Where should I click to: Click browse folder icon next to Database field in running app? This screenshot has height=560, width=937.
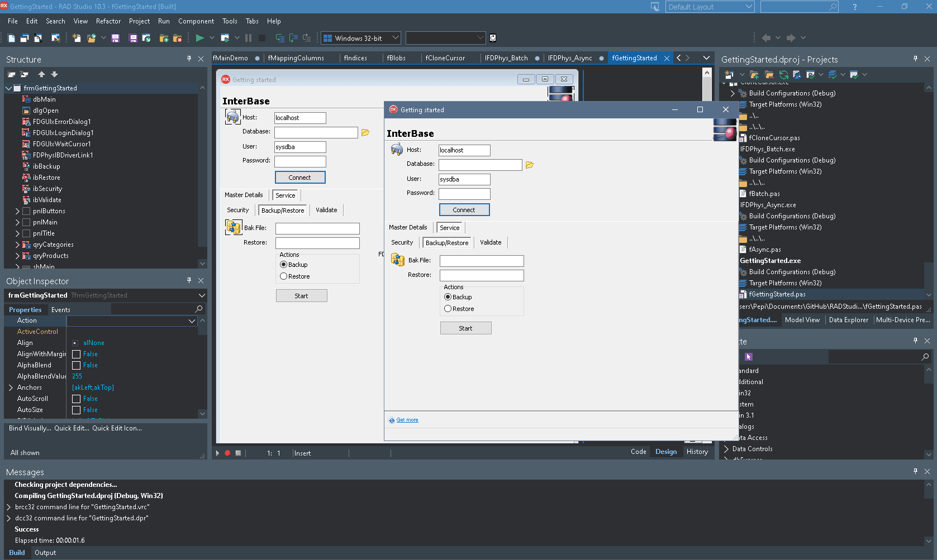point(530,165)
